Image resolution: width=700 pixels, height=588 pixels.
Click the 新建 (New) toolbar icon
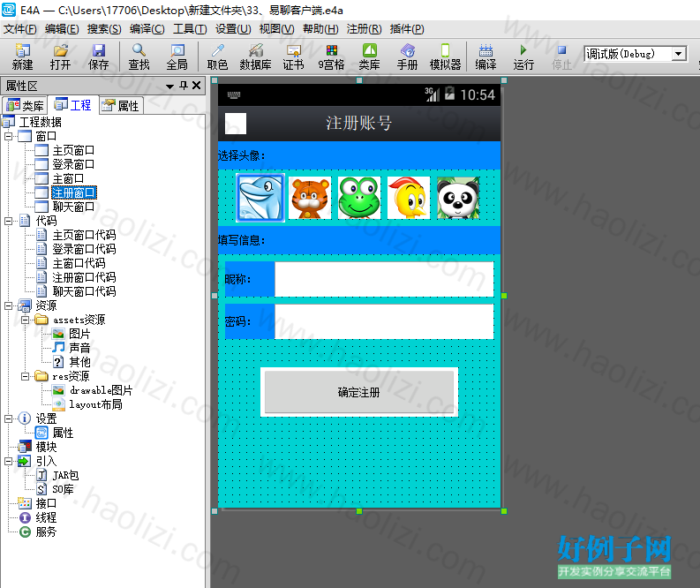pos(22,57)
